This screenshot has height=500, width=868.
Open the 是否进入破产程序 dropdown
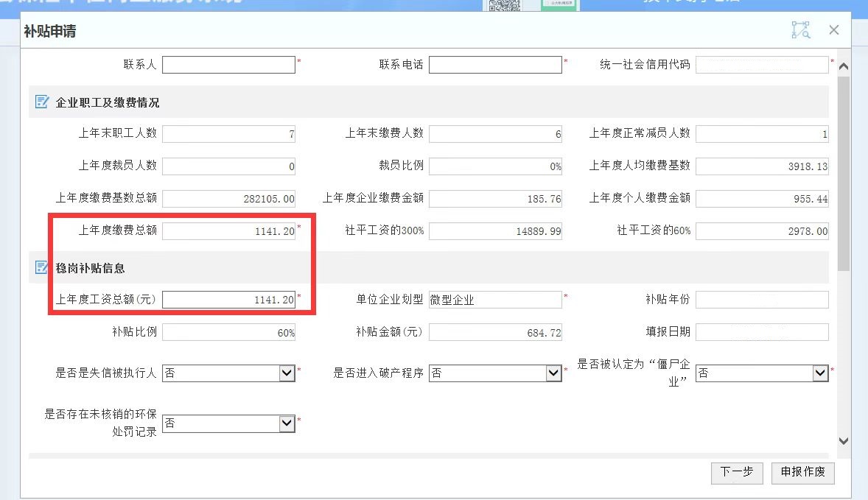coord(553,373)
